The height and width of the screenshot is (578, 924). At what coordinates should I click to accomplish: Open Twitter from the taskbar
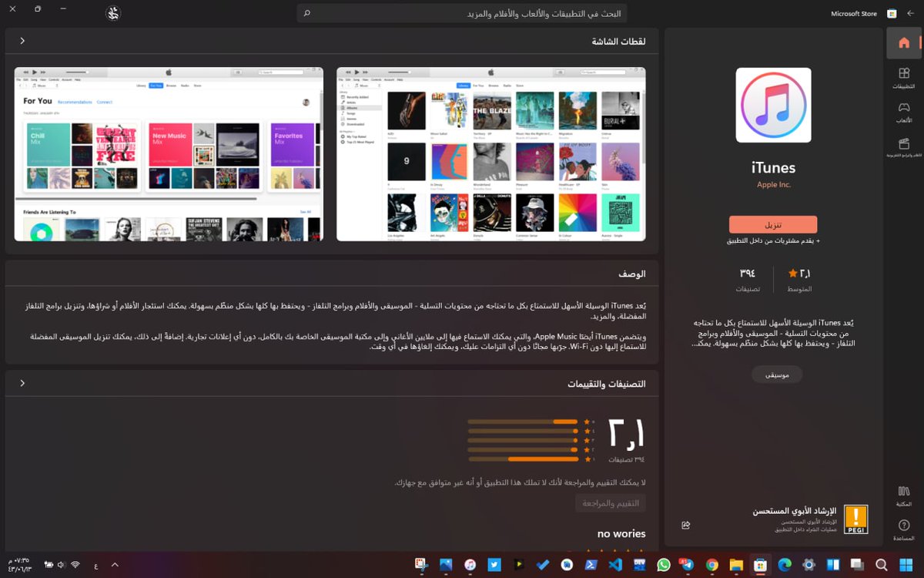pos(494,565)
